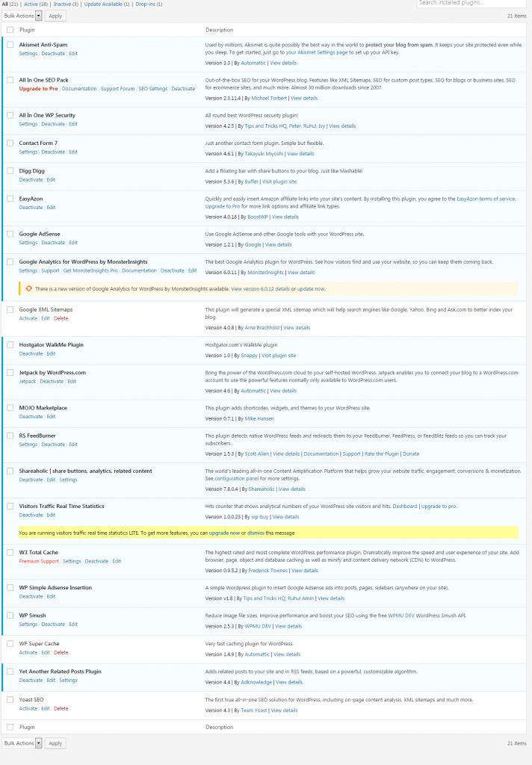Image resolution: width=532 pixels, height=765 pixels.
Task: Check the Digg Digg plugin checkbox
Action: [x=10, y=171]
